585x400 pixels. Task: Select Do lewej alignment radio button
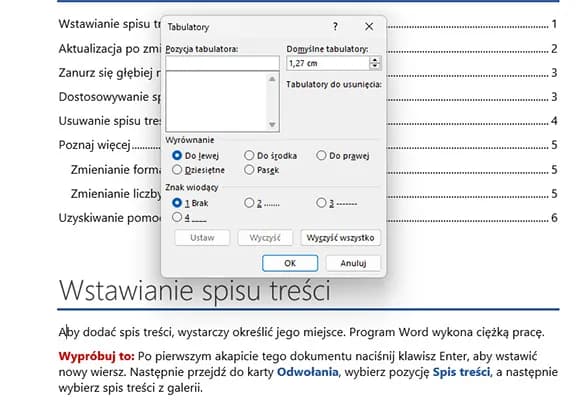pos(177,155)
